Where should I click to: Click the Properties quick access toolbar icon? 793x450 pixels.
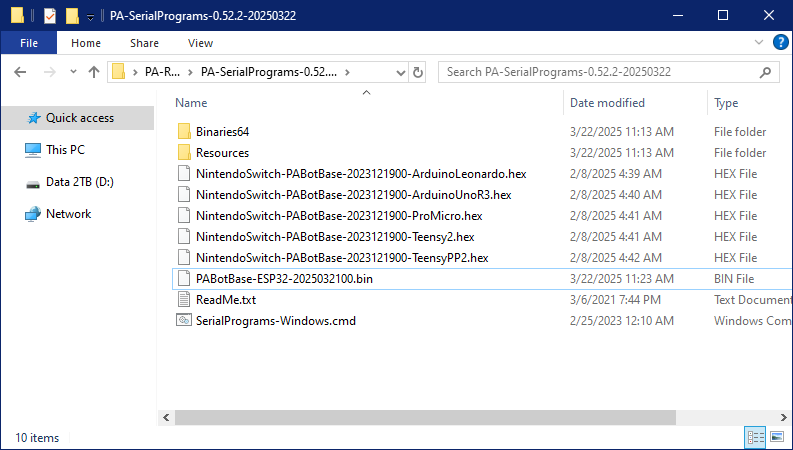coord(50,16)
